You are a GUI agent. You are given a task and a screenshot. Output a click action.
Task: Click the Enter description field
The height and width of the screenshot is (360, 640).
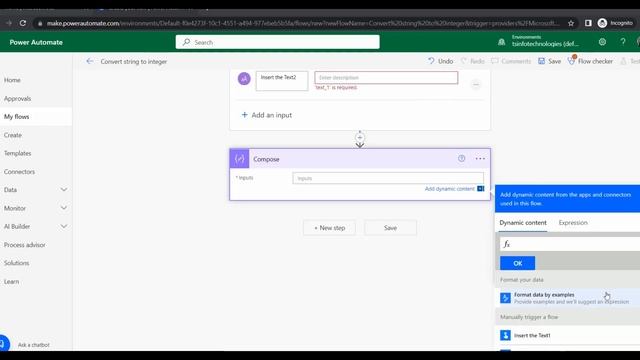tap(386, 78)
